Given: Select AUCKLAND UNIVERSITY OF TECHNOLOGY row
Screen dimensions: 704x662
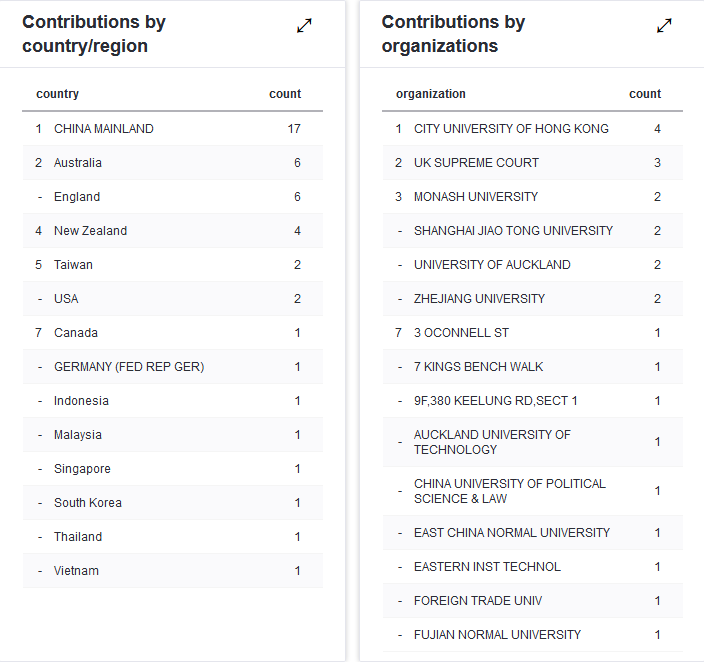Looking at the screenshot, I should 492,442.
